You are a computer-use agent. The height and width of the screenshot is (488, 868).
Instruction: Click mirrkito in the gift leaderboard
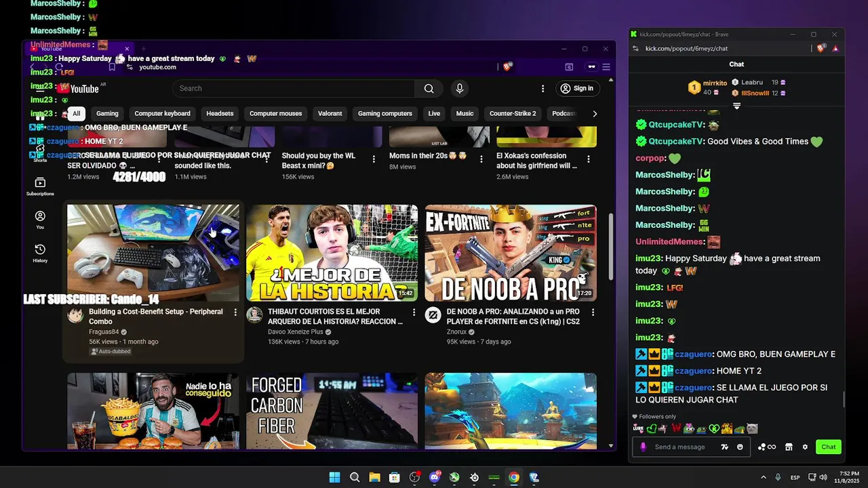point(715,83)
